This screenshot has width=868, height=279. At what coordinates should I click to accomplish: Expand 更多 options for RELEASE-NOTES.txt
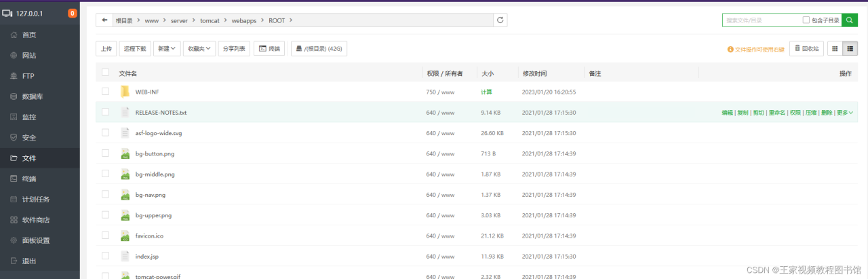pos(845,113)
